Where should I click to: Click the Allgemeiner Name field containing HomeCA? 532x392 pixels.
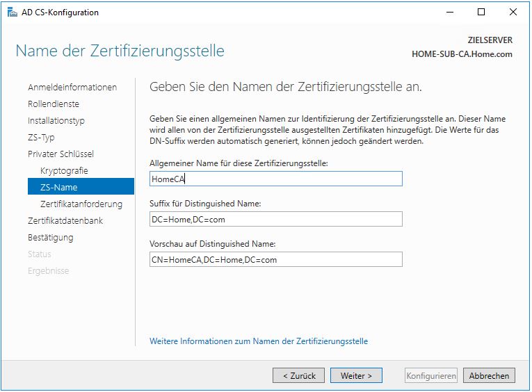(276, 179)
